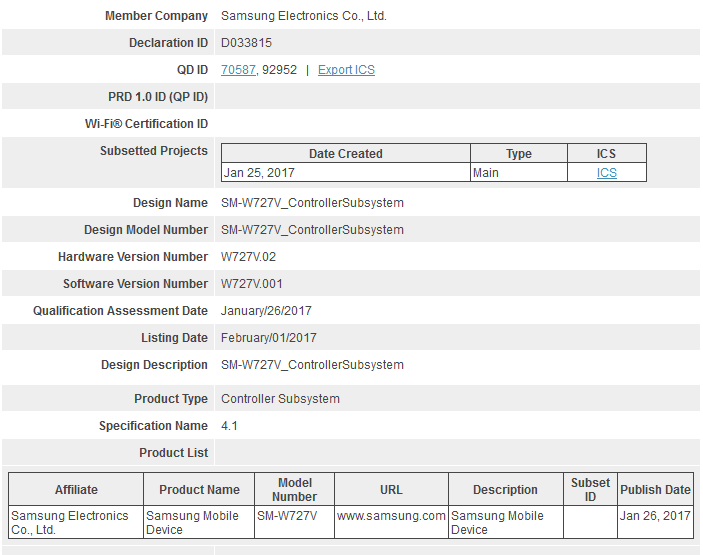Select hardware version W727V.02
The image size is (703, 555).
pyautogui.click(x=248, y=256)
